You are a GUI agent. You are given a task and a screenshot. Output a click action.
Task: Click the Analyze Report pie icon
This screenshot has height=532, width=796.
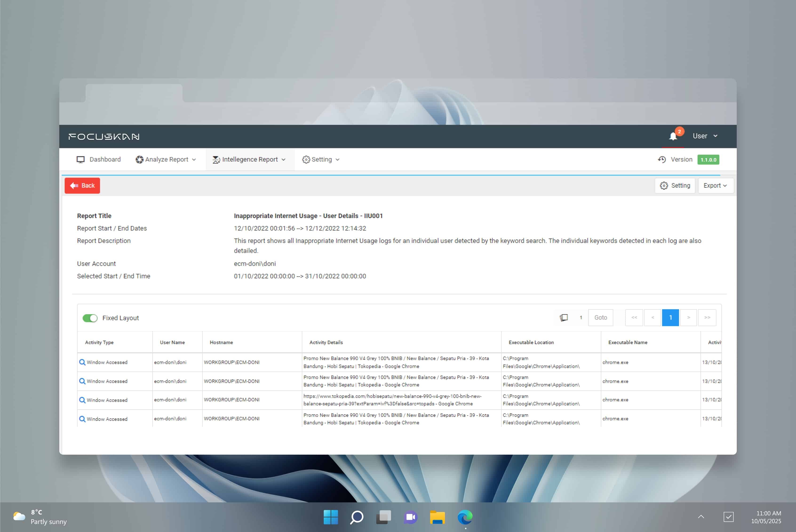(x=139, y=159)
